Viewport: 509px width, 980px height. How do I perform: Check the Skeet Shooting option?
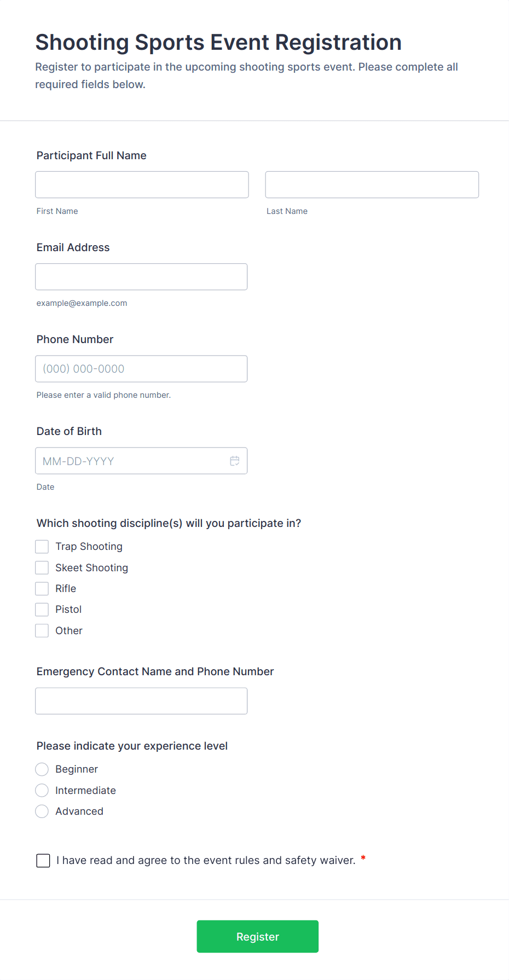click(x=42, y=568)
